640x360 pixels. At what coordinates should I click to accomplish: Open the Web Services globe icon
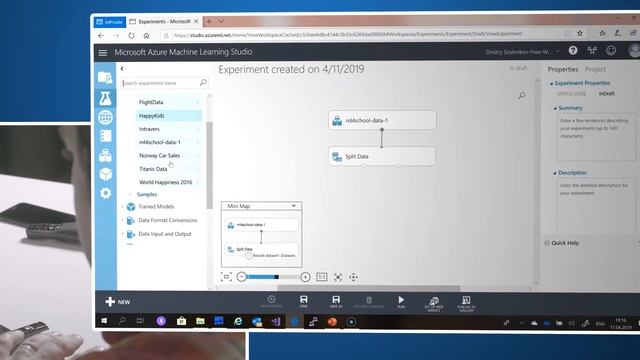pyautogui.click(x=105, y=117)
